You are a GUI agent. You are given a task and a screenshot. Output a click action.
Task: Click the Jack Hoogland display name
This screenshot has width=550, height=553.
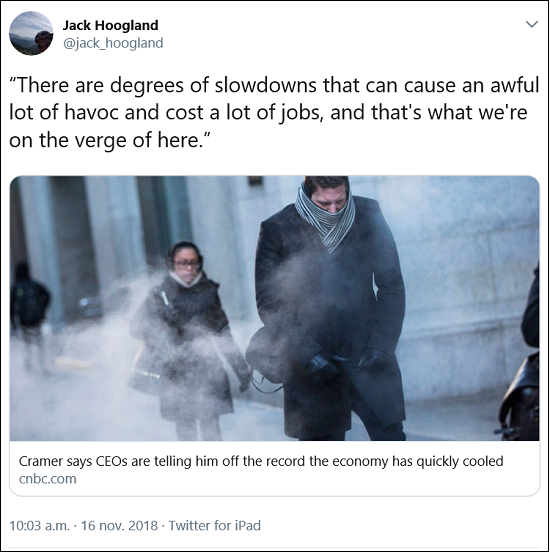tap(110, 25)
